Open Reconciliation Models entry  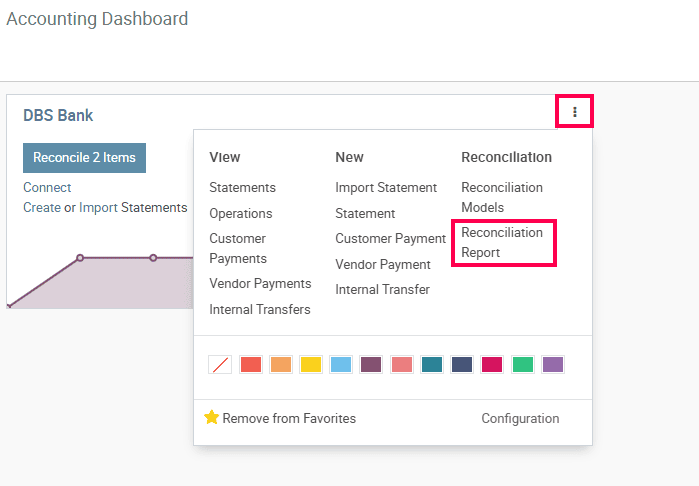point(502,198)
